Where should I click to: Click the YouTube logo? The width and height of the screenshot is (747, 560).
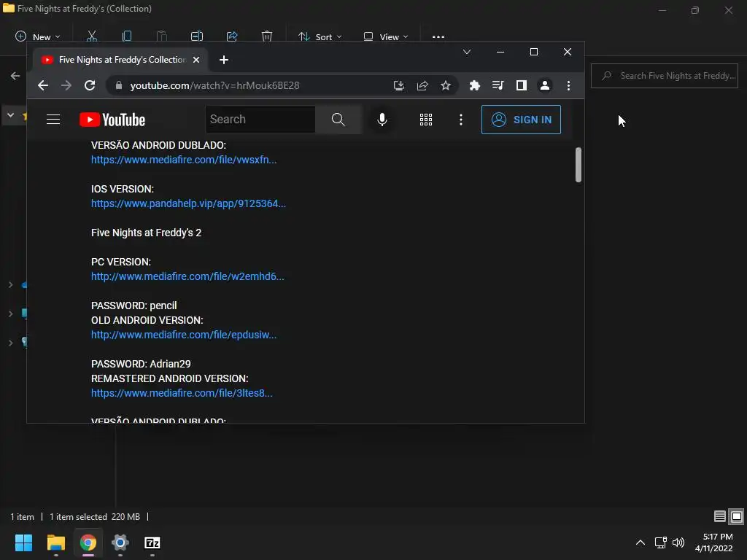[x=112, y=120]
